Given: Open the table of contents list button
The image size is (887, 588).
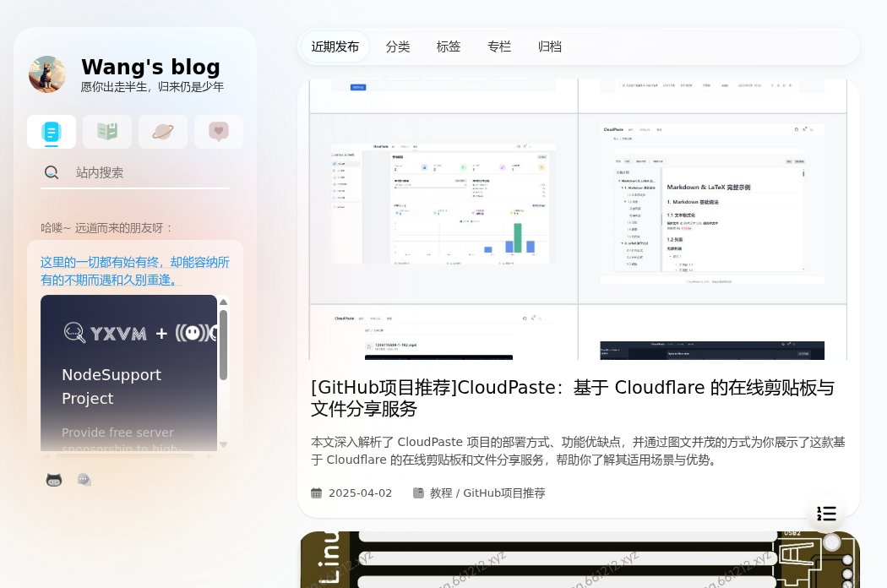Looking at the screenshot, I should click(826, 514).
